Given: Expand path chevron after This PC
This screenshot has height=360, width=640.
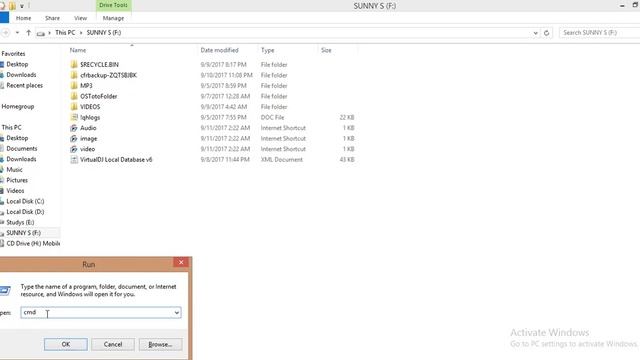Looking at the screenshot, I should click(x=81, y=33).
